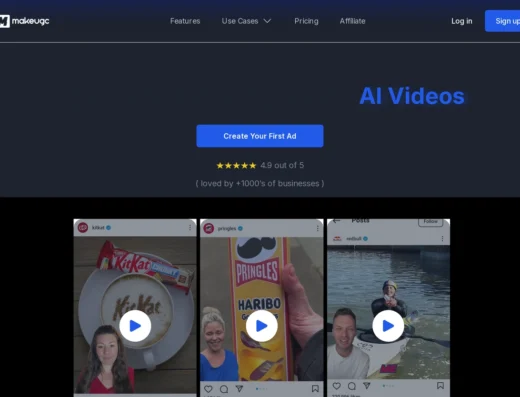
Task: Click the '4.9 out of 5' text
Action: click(282, 165)
